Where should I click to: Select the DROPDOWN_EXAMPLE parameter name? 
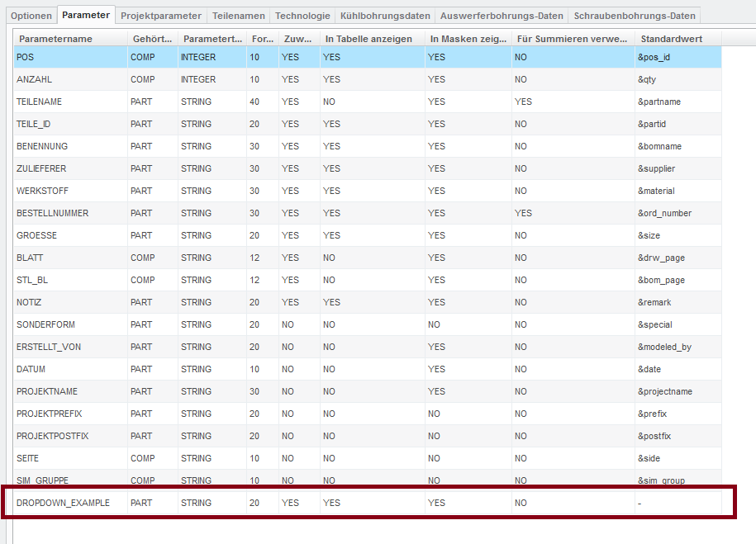(x=70, y=503)
